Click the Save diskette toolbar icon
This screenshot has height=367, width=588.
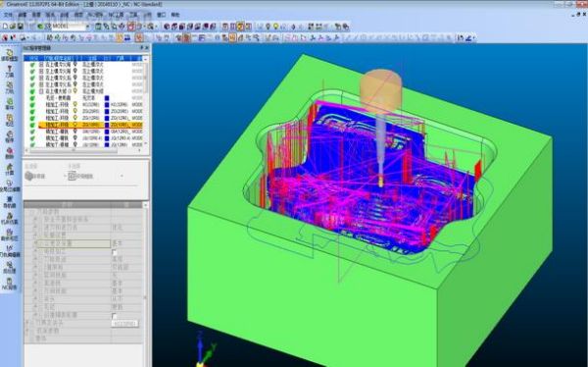click(21, 26)
